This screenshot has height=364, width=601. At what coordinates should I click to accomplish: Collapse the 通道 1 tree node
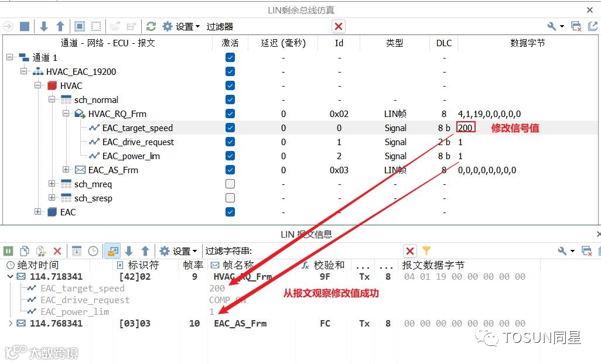(9, 57)
